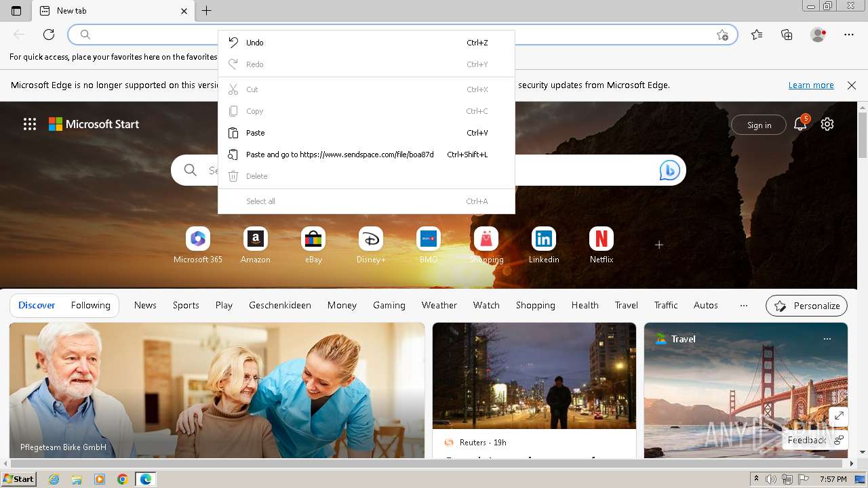
Task: Open the Pflegeteam Birke GmbH article image
Action: pyautogui.click(x=217, y=390)
